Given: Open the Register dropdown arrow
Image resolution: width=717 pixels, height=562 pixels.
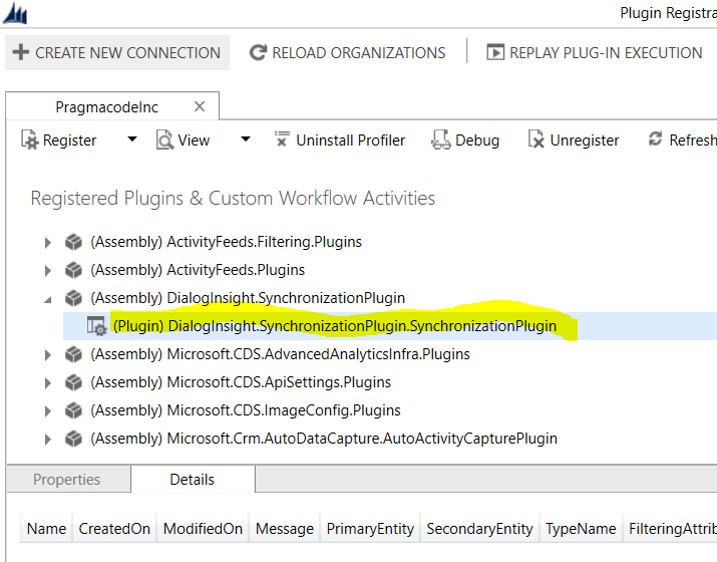Looking at the screenshot, I should (132, 139).
